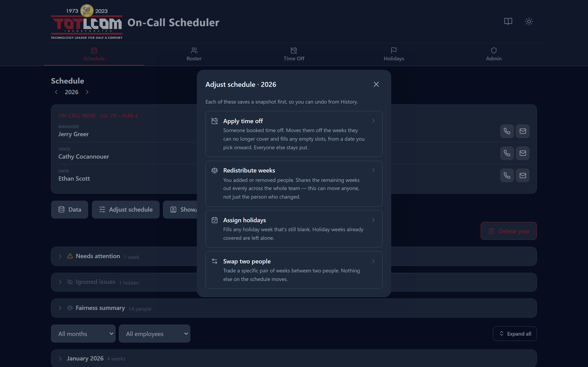Open the Time Off tab
This screenshot has height=367, width=588.
pos(294,54)
